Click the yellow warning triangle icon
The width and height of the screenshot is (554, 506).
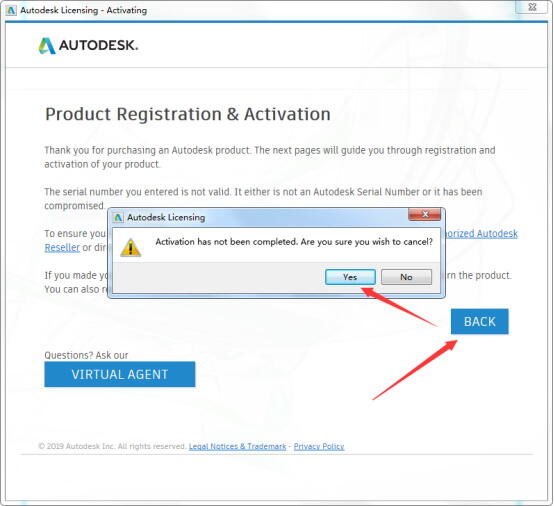pos(131,247)
